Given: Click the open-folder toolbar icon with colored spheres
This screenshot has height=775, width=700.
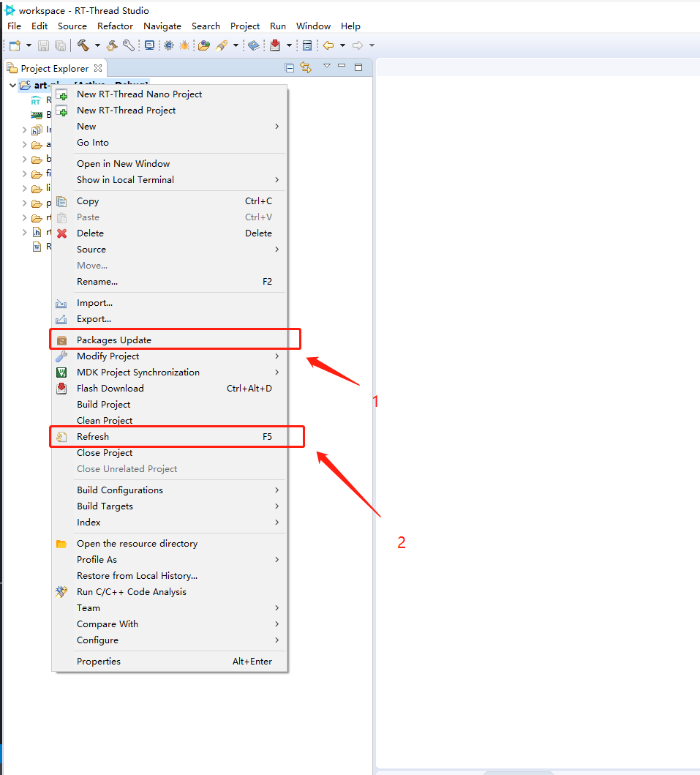Looking at the screenshot, I should (x=204, y=45).
